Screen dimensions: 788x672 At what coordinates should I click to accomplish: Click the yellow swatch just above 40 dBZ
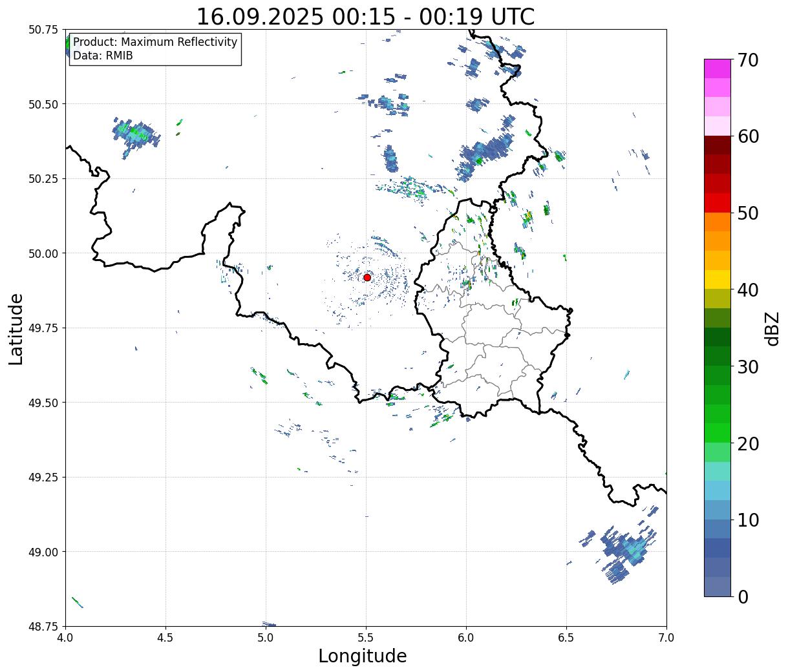(718, 280)
